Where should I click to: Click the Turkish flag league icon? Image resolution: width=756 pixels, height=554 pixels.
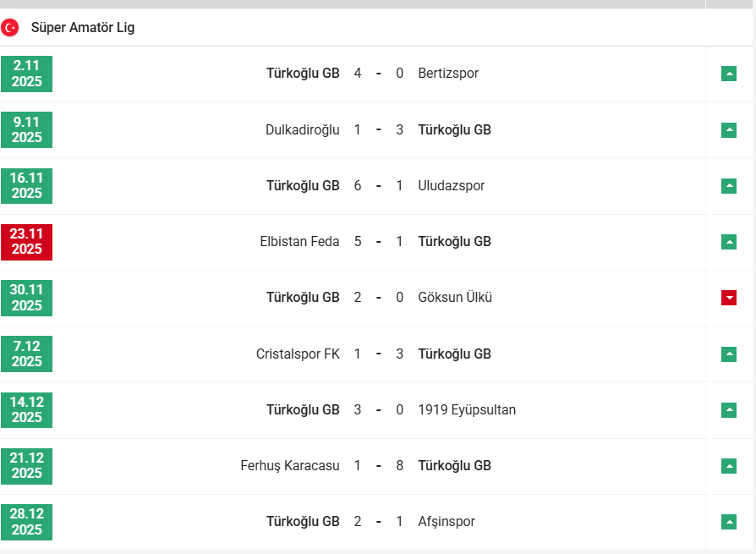pos(10,28)
